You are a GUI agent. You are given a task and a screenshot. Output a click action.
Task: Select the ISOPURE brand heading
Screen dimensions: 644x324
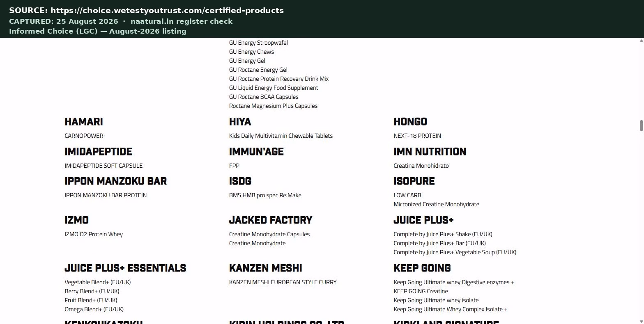[x=414, y=181]
